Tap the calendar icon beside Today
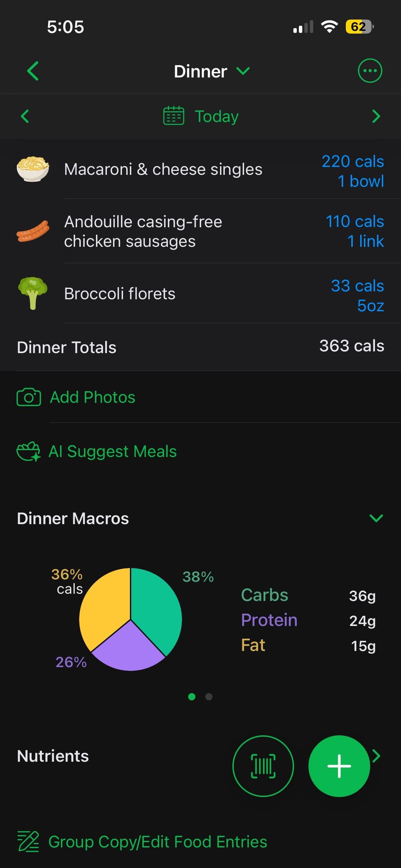The width and height of the screenshot is (401, 868). pyautogui.click(x=173, y=116)
